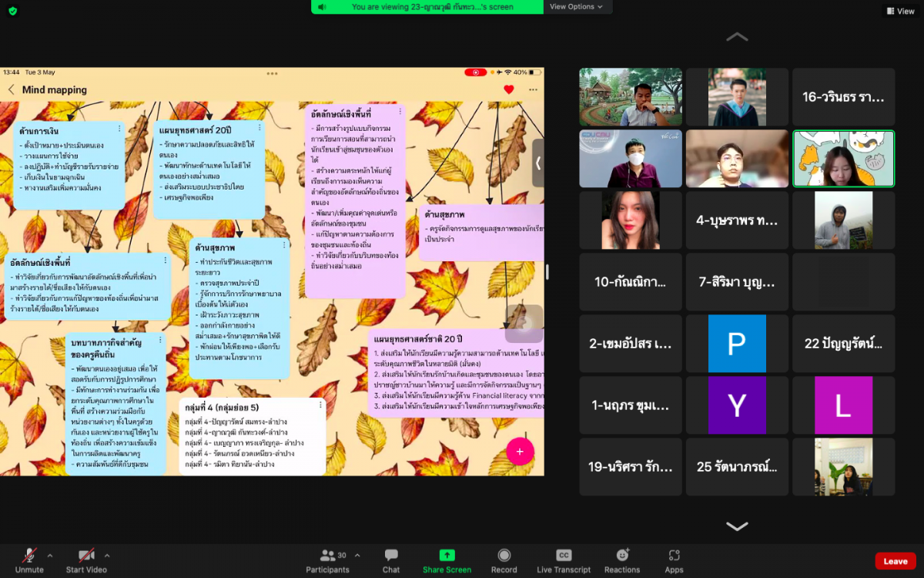Open the three-dot menu on the ด้านการเงิน card

click(119, 129)
